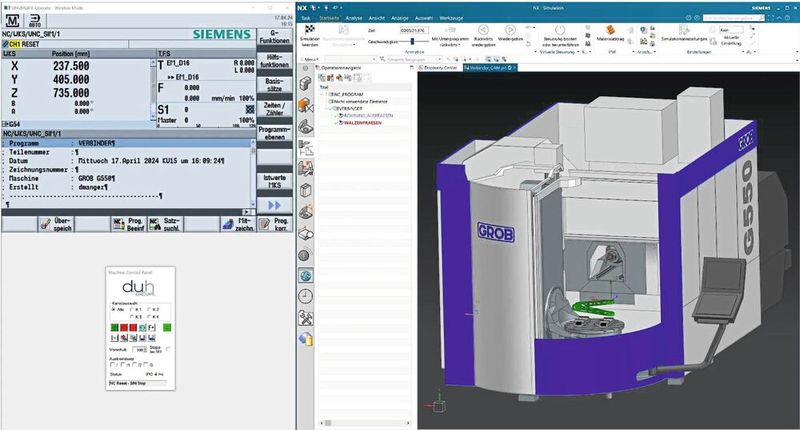The height and width of the screenshot is (430, 800).
Task: Switch to Anzeige ribbon tab
Action: tap(399, 18)
